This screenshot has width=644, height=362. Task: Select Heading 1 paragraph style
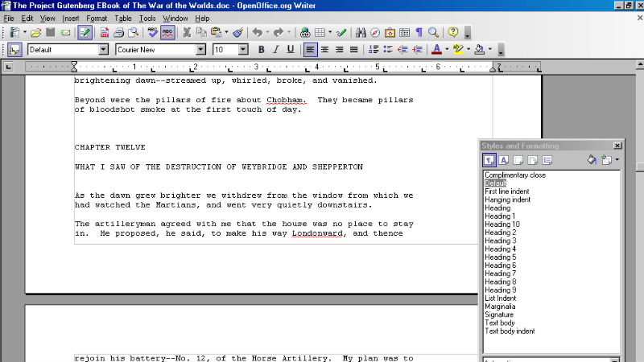click(x=500, y=216)
